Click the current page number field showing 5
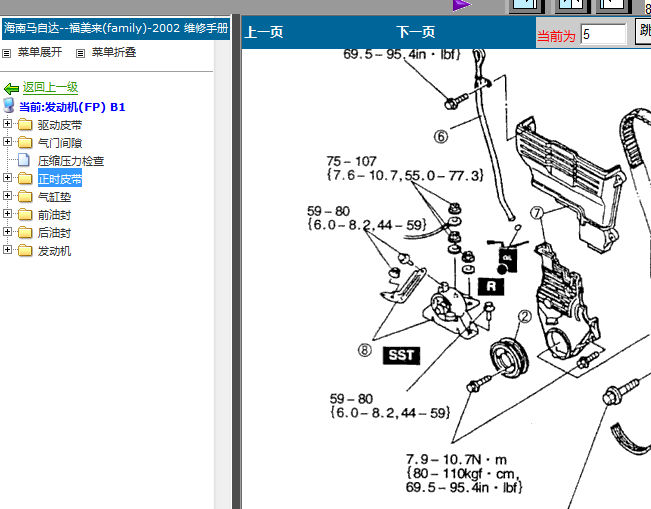Viewport: 651px width, 509px height. pyautogui.click(x=603, y=34)
